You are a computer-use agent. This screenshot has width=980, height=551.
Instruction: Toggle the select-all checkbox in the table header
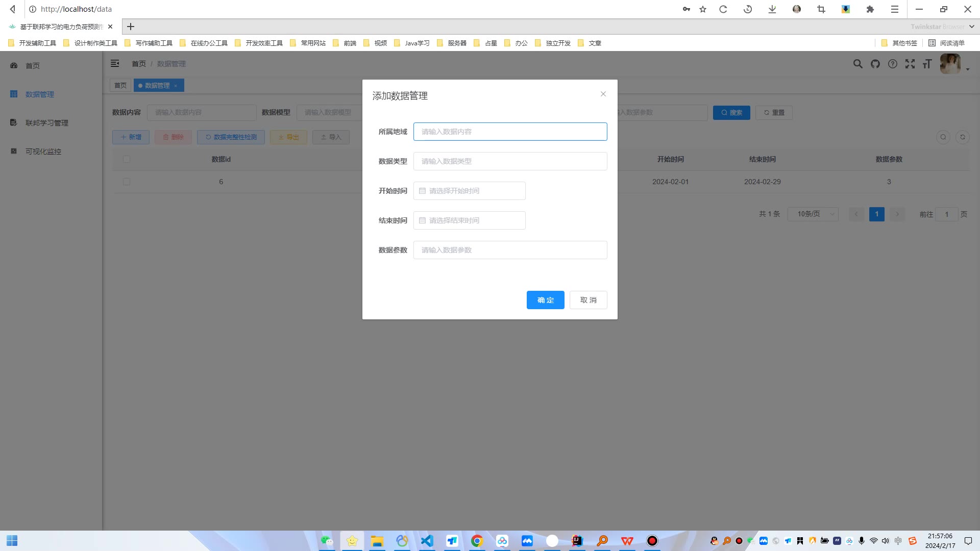point(127,159)
